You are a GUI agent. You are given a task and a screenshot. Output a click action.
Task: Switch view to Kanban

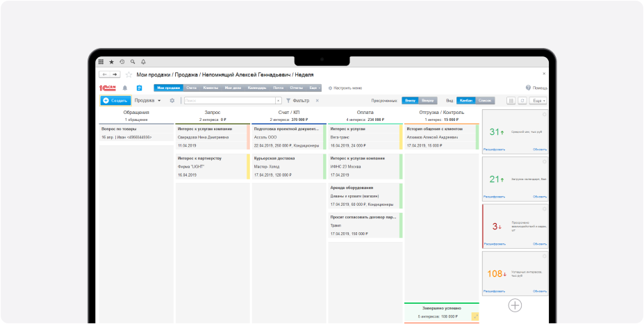point(465,101)
